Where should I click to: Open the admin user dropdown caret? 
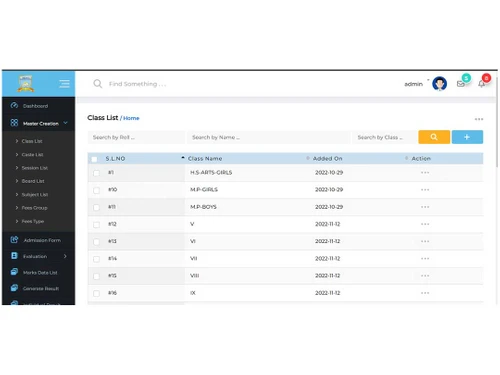[x=428, y=80]
